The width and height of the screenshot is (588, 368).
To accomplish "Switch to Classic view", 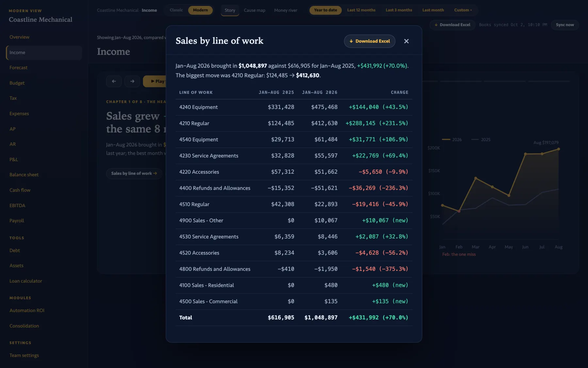I will 176,10.
